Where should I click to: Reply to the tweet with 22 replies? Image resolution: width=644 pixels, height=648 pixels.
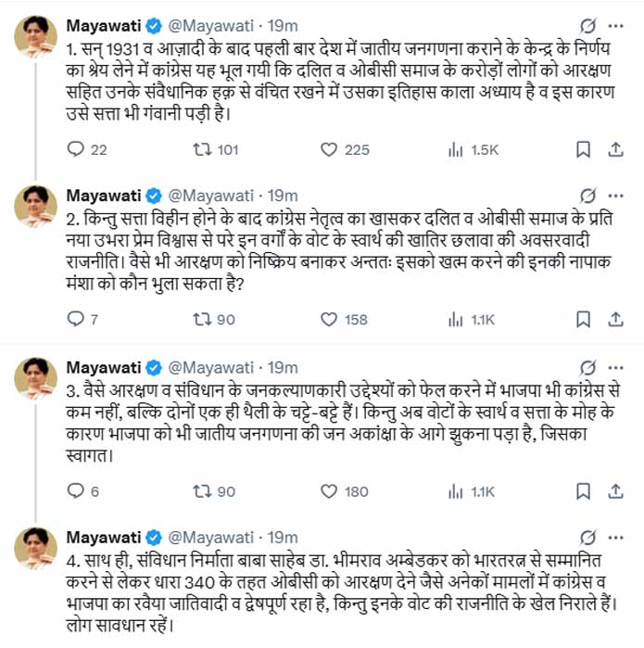click(x=78, y=149)
